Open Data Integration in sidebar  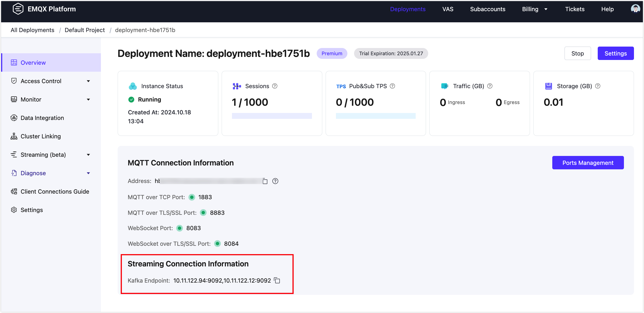coord(51,118)
